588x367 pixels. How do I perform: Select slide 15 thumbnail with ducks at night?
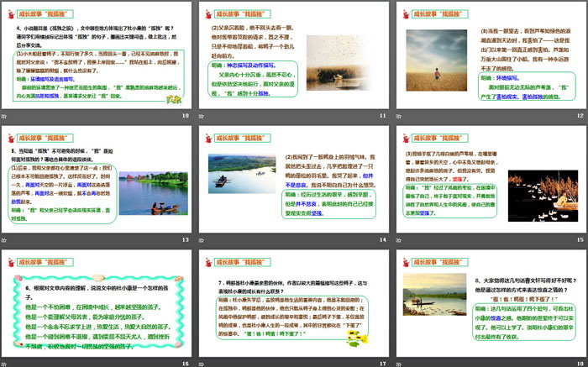(491, 179)
